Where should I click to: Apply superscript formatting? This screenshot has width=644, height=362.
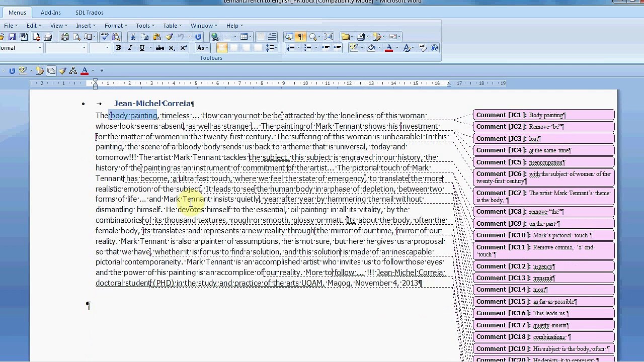point(183,48)
